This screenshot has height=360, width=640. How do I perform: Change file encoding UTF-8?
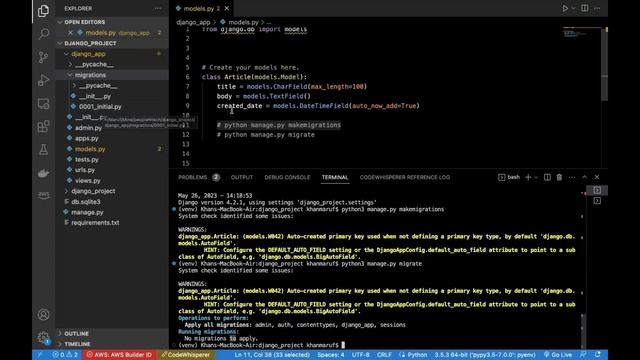[360, 355]
